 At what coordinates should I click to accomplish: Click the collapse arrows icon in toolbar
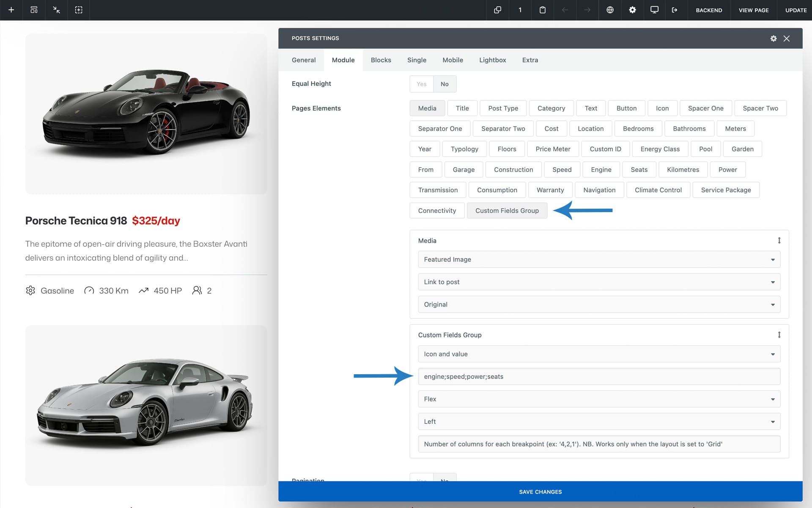tap(56, 10)
